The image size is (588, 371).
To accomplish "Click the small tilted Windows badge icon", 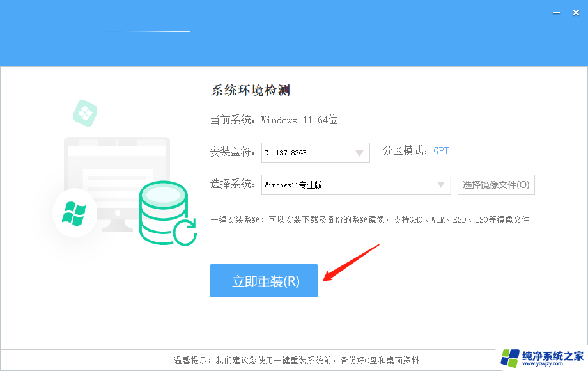I will [85, 113].
